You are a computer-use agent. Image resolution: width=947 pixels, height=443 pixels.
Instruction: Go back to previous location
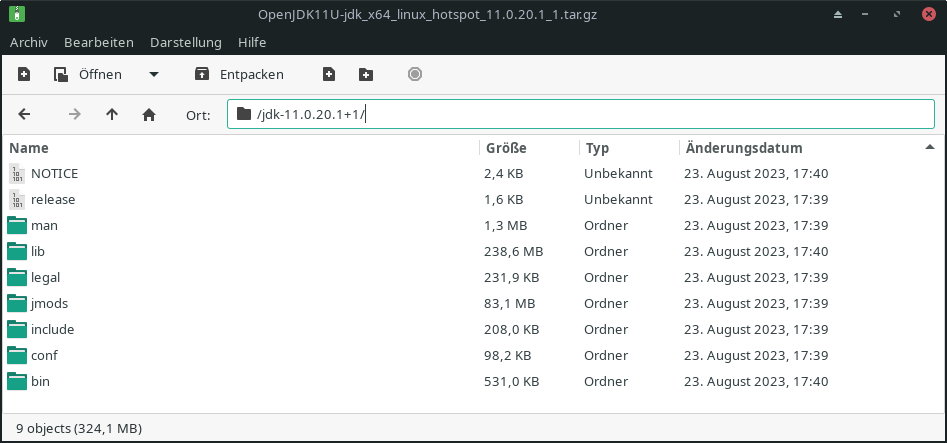pos(24,114)
